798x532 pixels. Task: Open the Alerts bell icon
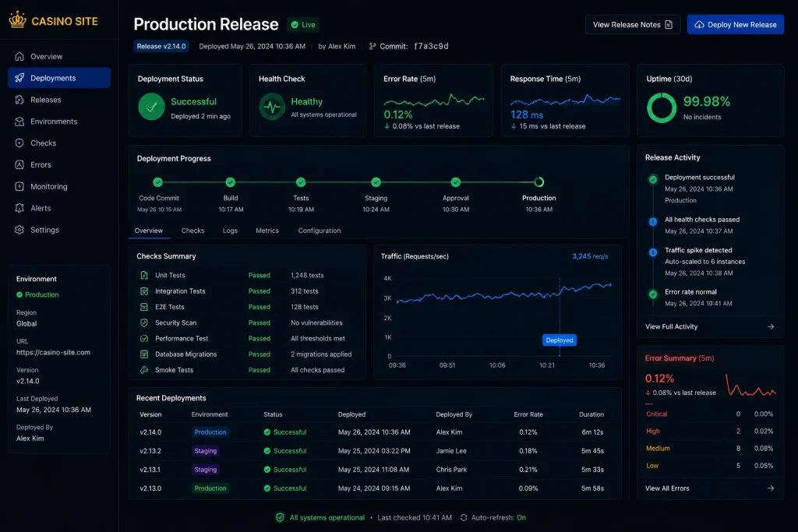coord(19,208)
